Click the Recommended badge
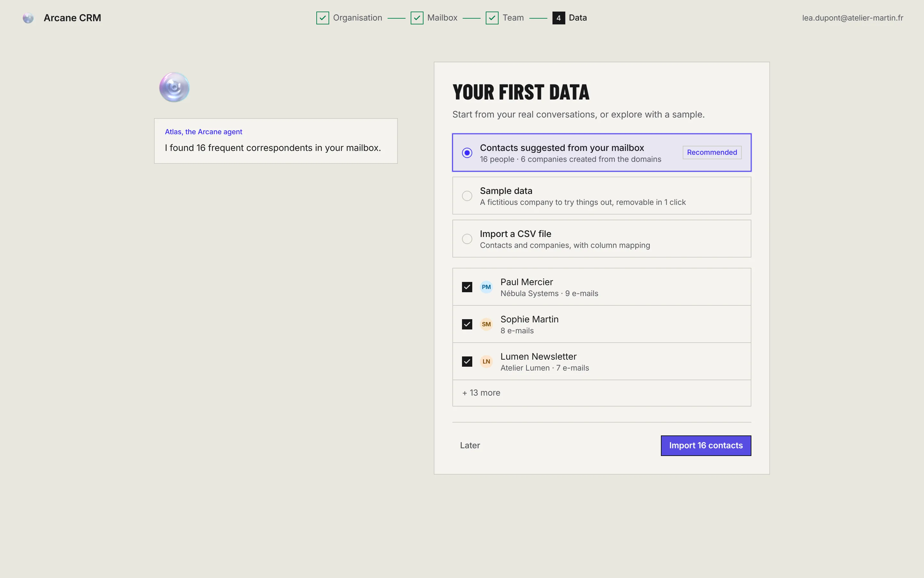The width and height of the screenshot is (924, 578). 712,153
